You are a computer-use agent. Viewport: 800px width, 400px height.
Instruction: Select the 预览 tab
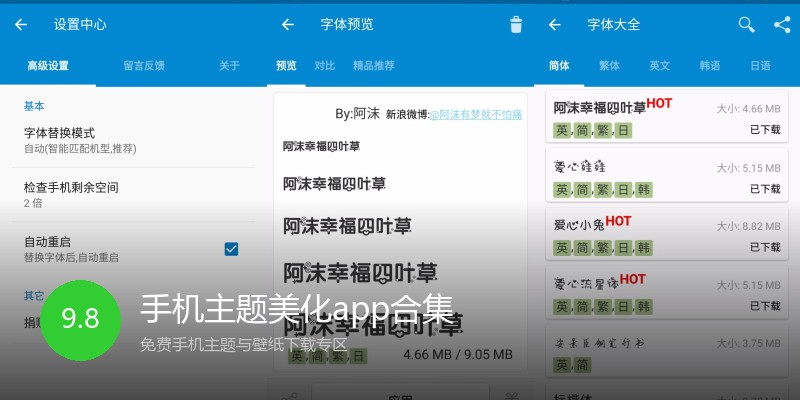tap(286, 66)
